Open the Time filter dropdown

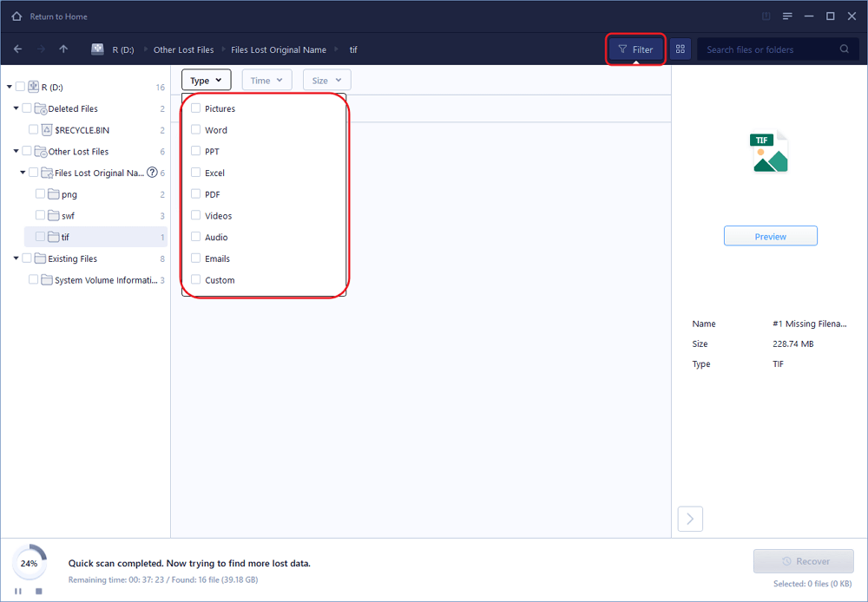tap(266, 79)
